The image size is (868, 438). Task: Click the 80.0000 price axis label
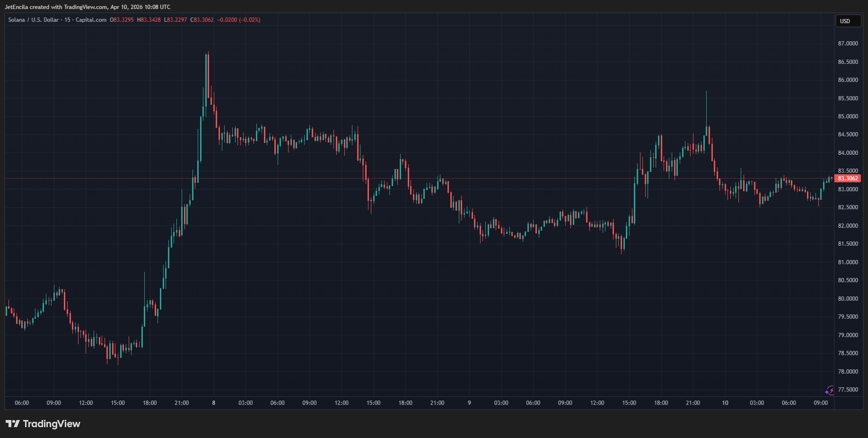pos(848,299)
